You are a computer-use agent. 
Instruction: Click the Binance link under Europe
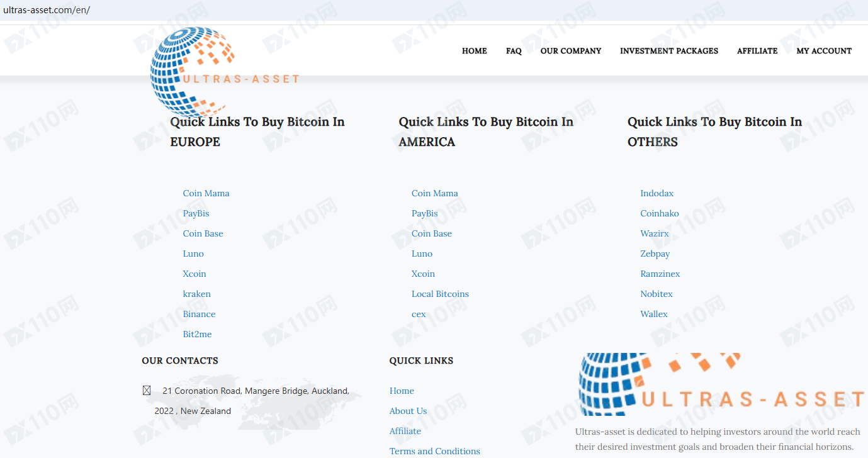click(x=199, y=314)
